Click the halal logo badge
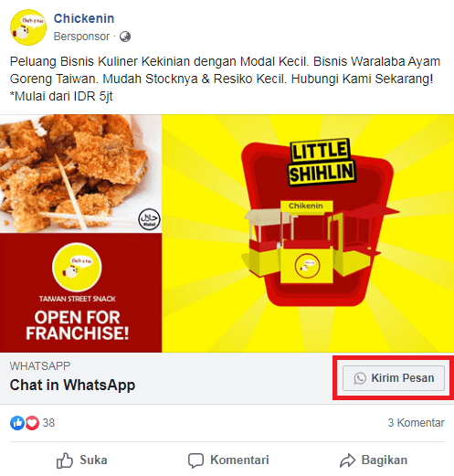This screenshot has width=454, height=476. click(x=149, y=219)
